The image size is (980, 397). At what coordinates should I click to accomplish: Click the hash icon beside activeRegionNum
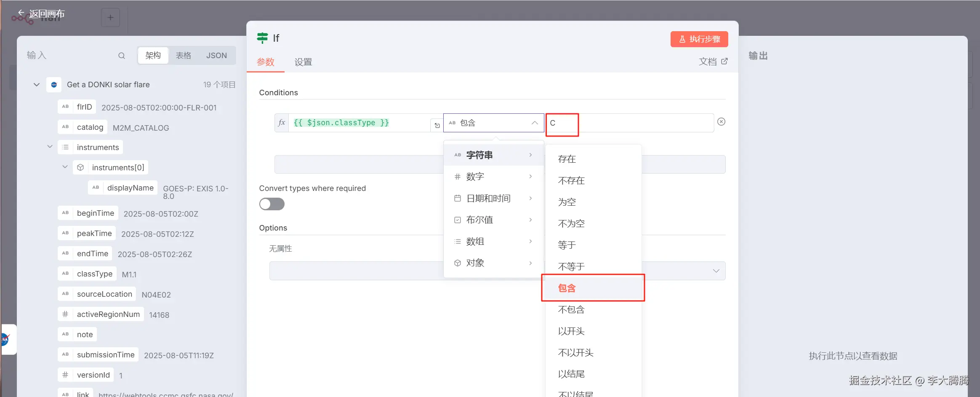click(65, 314)
